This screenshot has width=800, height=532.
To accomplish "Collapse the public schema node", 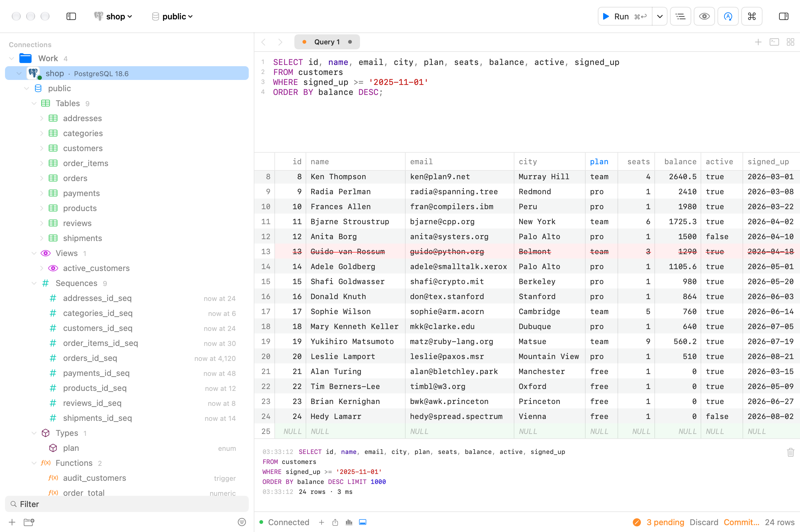I will point(27,88).
